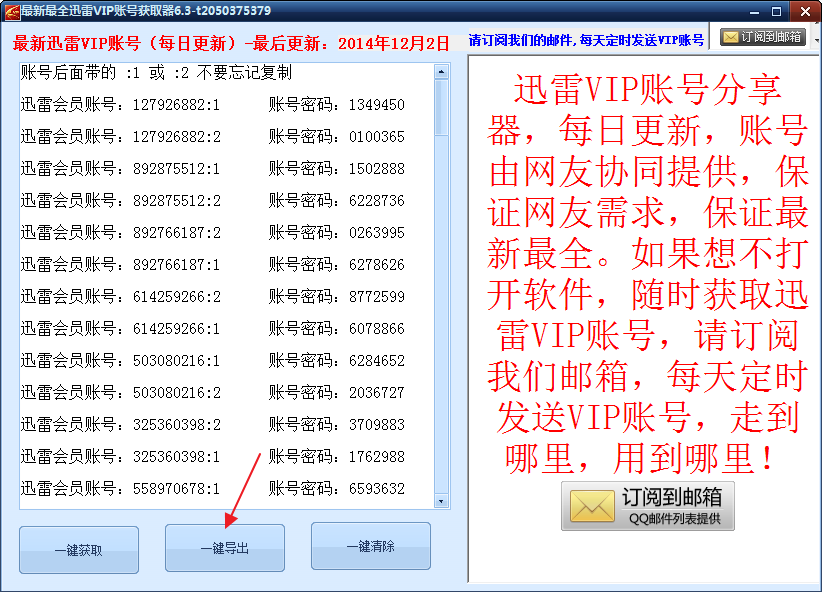Viewport: 822px width, 592px height.
Task: Click password 8772599
Action: point(377,297)
